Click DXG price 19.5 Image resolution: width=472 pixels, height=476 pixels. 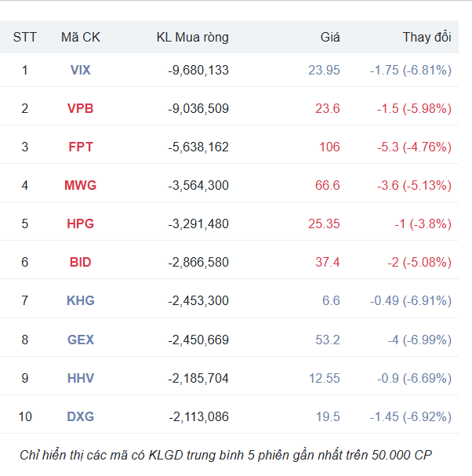point(328,416)
